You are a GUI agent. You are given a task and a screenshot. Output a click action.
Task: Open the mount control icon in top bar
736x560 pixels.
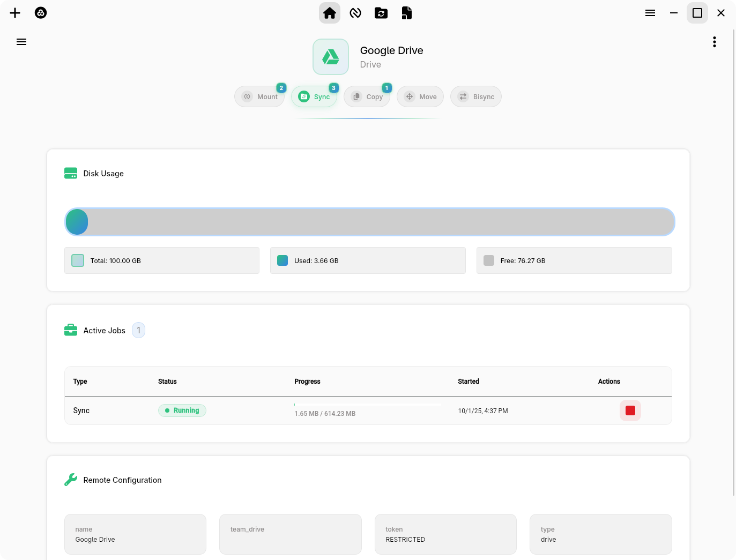point(355,13)
